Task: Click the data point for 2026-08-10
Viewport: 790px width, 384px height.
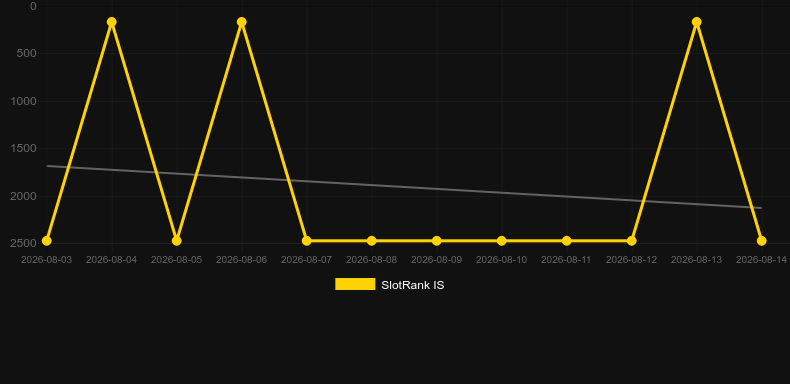Action: pos(501,241)
